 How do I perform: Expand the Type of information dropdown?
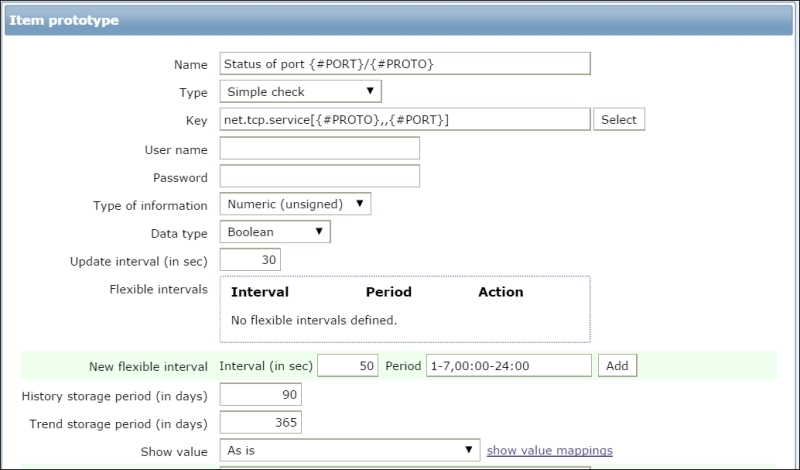tap(295, 204)
